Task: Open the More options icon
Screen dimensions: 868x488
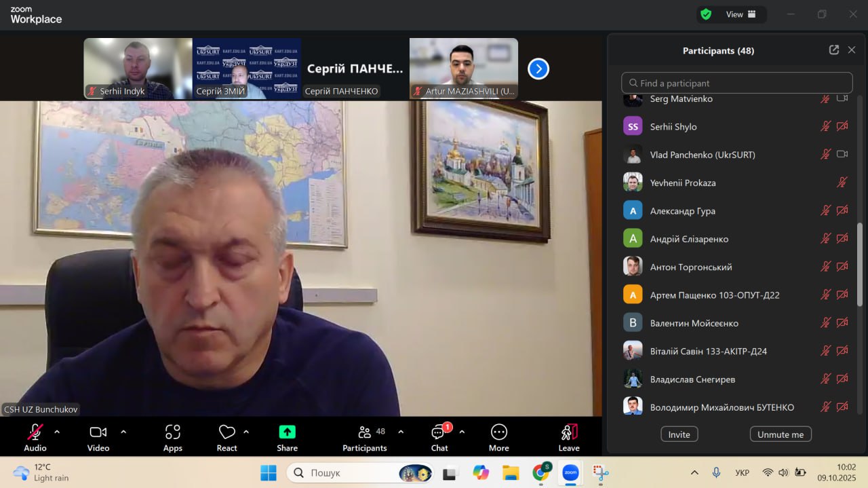Action: (x=498, y=432)
